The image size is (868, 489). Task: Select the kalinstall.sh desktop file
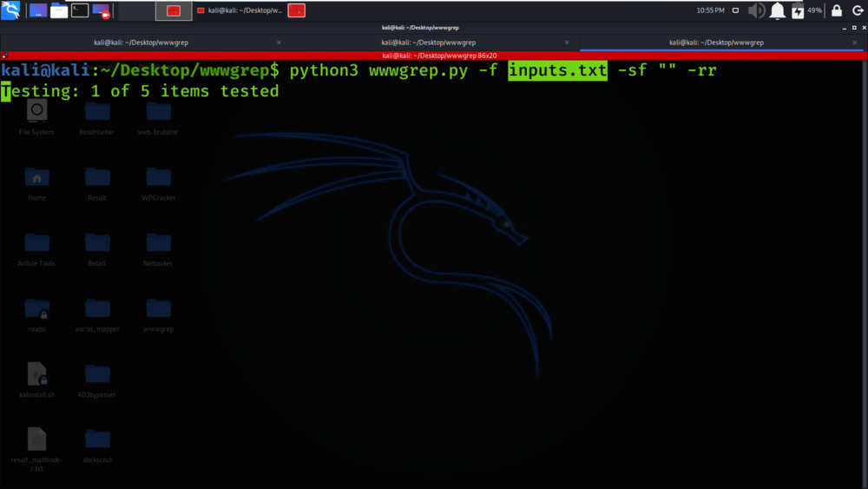pyautogui.click(x=37, y=380)
